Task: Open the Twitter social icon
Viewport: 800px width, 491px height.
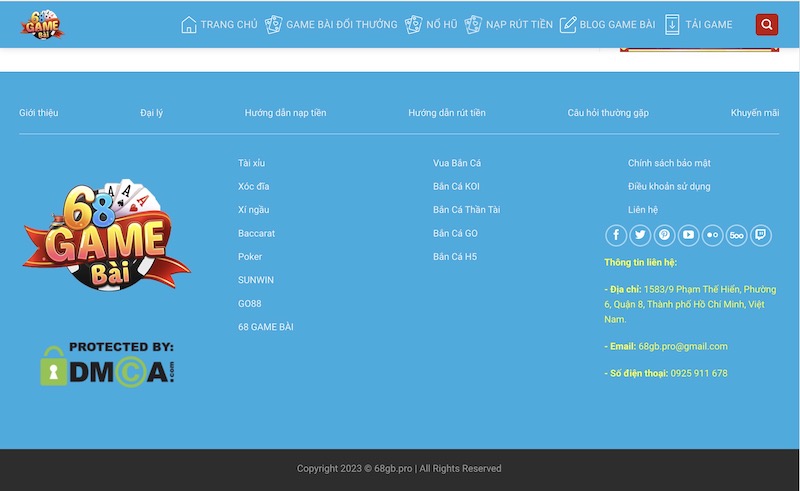Action: pyautogui.click(x=640, y=235)
